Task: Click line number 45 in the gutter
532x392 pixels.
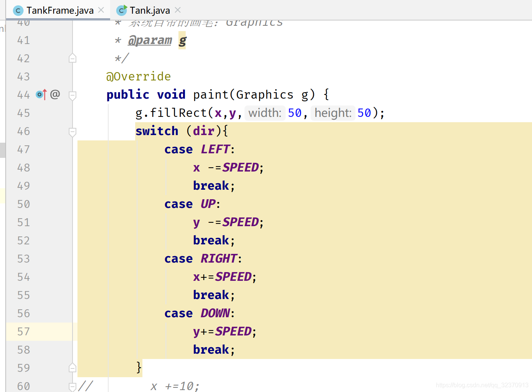Action: point(24,113)
